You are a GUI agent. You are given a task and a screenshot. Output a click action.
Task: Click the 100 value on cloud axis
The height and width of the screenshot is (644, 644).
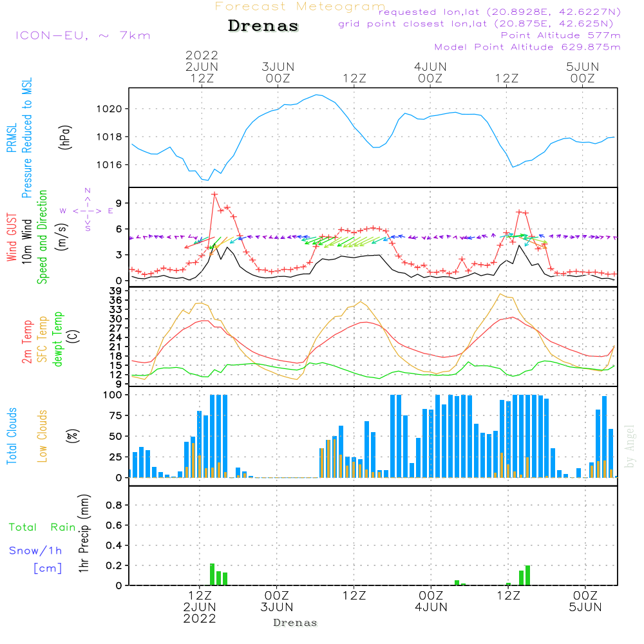click(113, 395)
